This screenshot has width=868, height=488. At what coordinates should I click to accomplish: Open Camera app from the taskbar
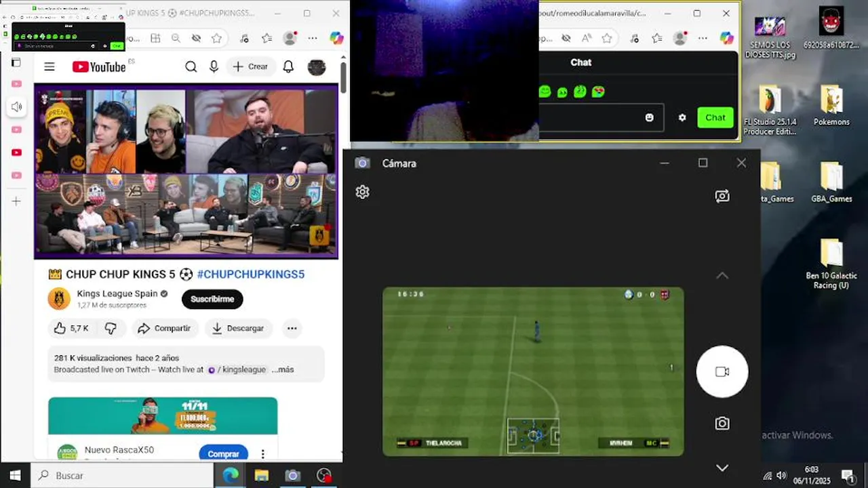(293, 475)
